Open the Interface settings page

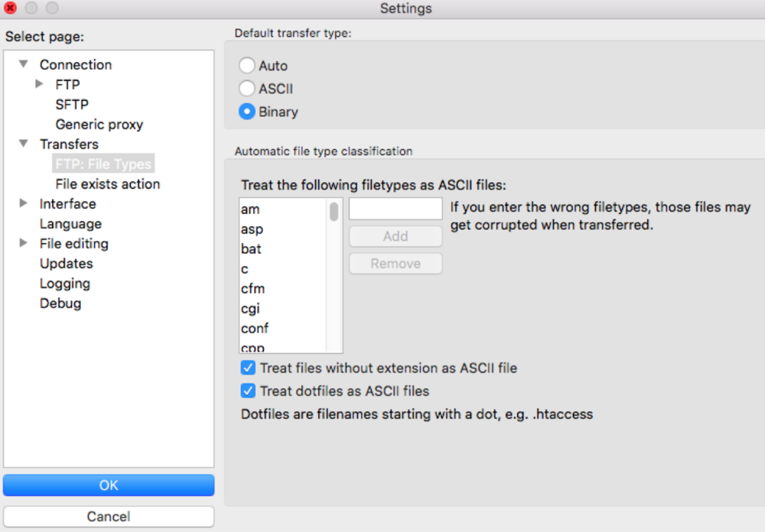coord(68,204)
